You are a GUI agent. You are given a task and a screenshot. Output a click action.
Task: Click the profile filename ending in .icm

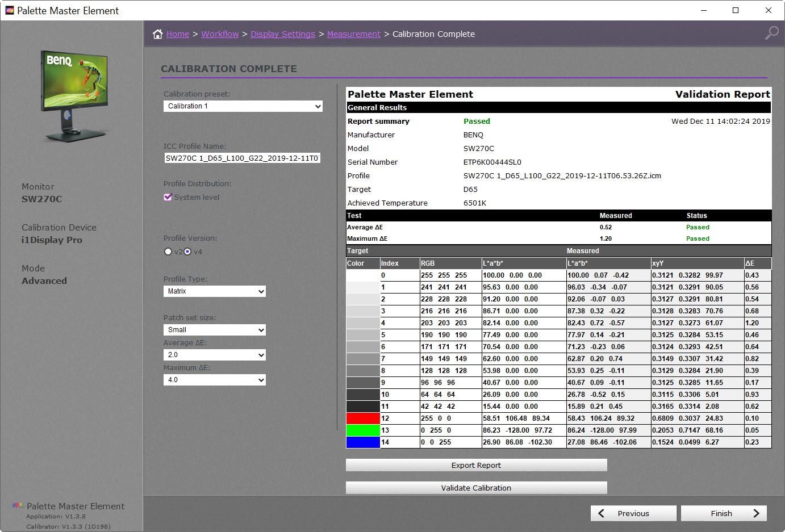562,175
